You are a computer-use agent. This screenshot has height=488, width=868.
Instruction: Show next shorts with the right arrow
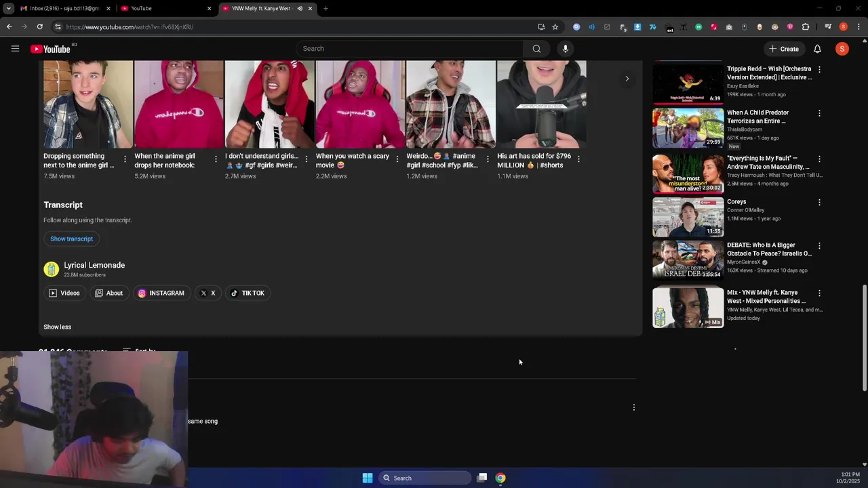click(x=627, y=79)
